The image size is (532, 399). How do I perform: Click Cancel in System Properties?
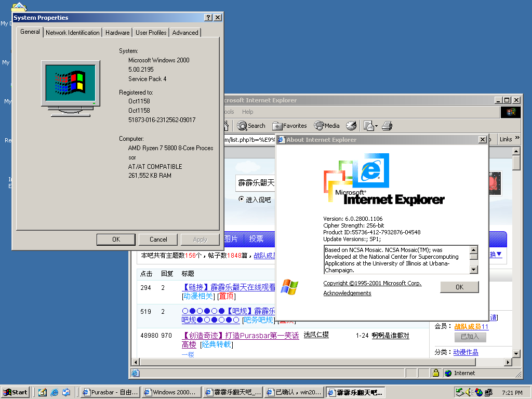point(158,240)
